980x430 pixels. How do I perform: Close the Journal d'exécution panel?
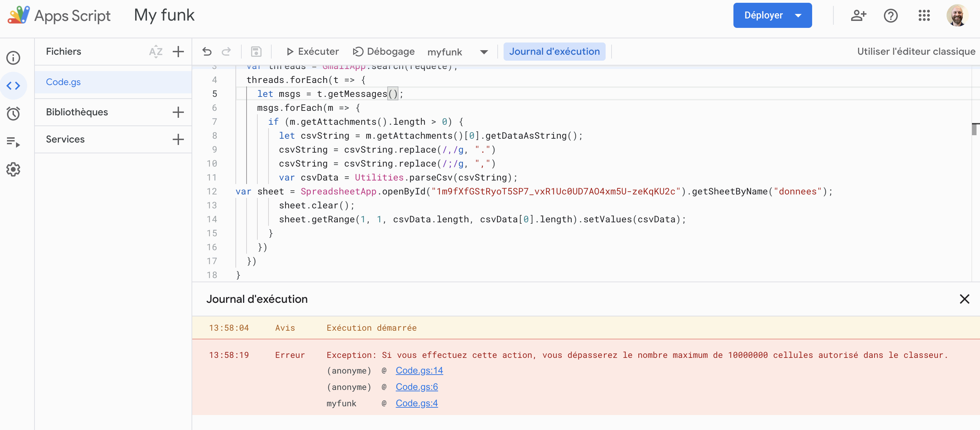point(964,299)
